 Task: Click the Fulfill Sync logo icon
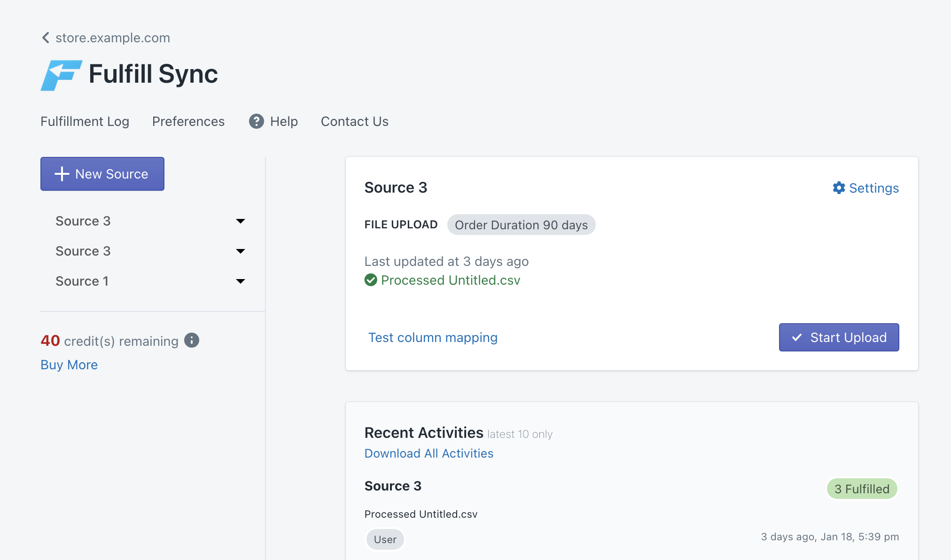61,75
